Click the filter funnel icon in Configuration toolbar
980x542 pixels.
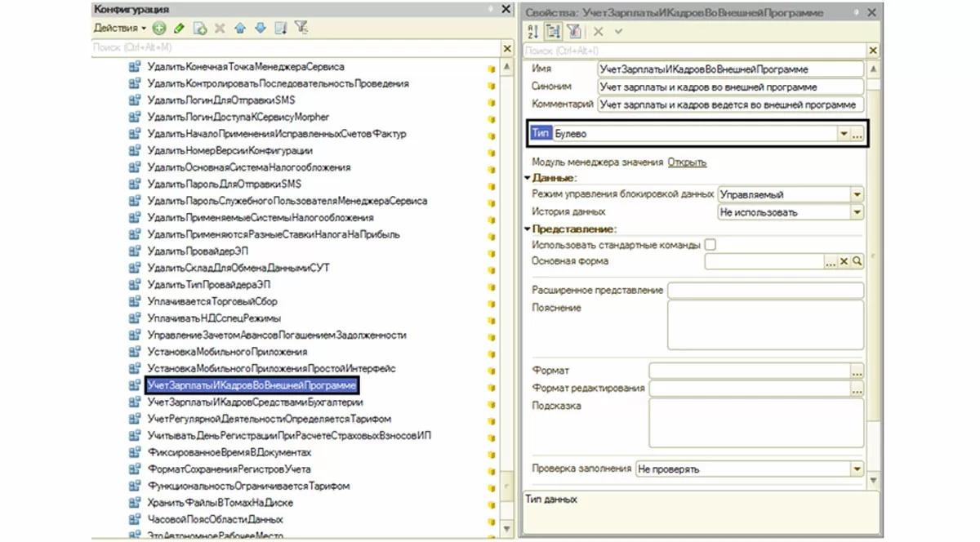pyautogui.click(x=301, y=28)
